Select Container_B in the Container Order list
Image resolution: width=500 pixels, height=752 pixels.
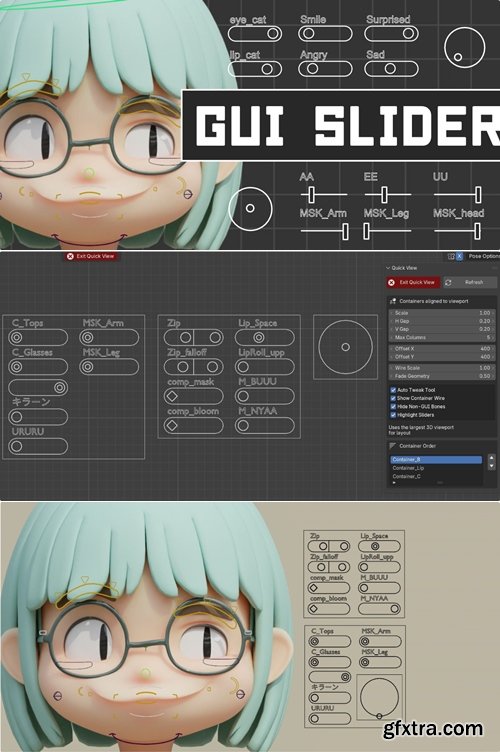[x=436, y=459]
